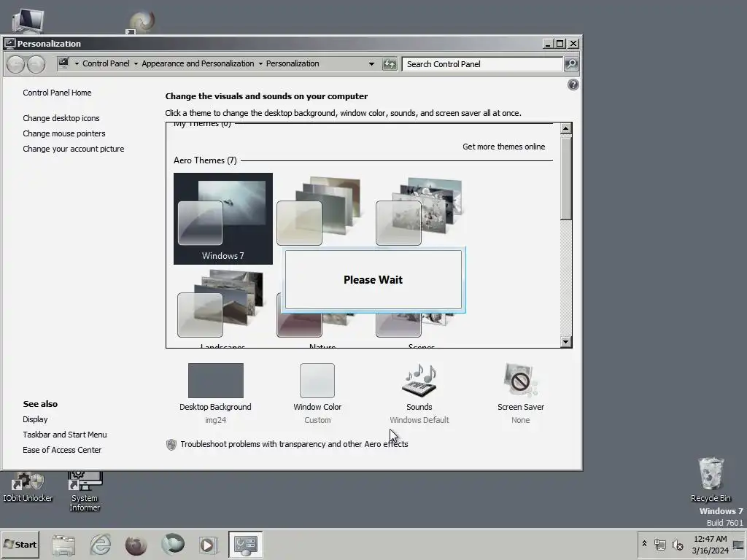Show hidden tray icons arrow
Viewport: 747px width, 560px height.
(x=645, y=544)
